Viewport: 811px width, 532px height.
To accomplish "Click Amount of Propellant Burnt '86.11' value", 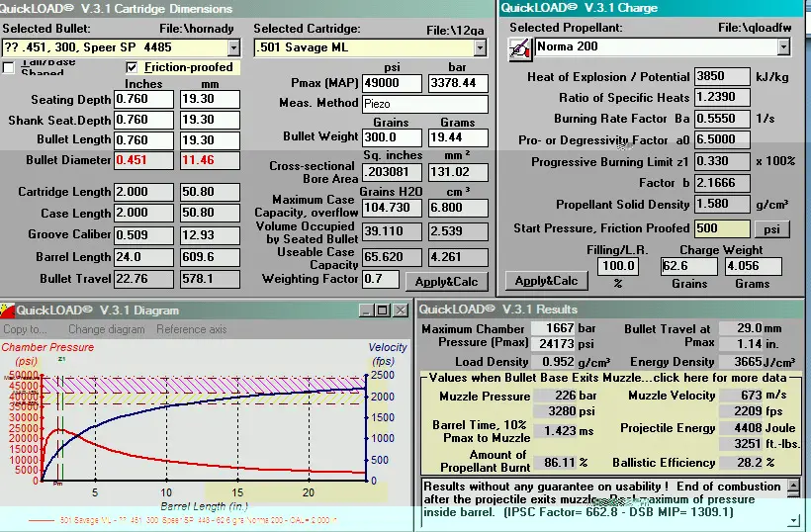I will [554, 462].
